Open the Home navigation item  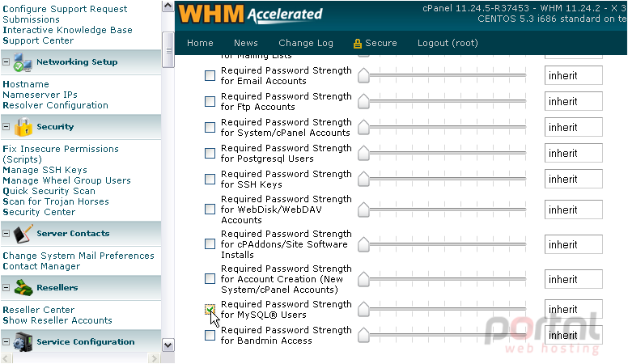(x=200, y=43)
